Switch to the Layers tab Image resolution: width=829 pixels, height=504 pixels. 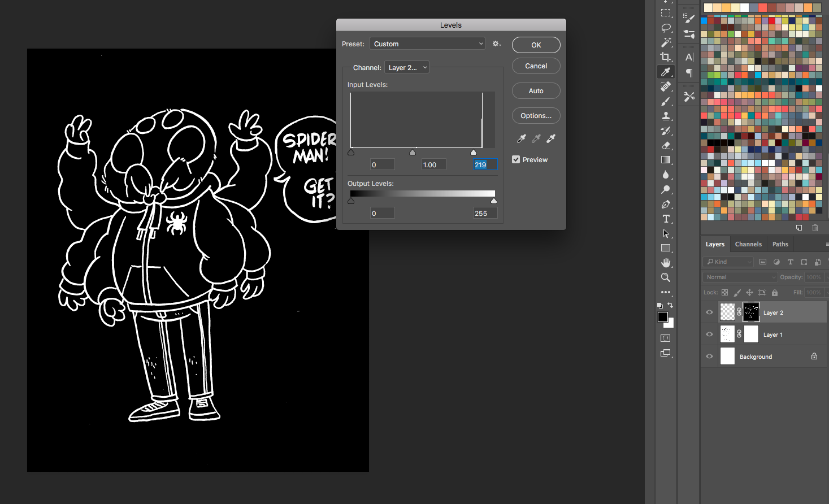coord(715,244)
